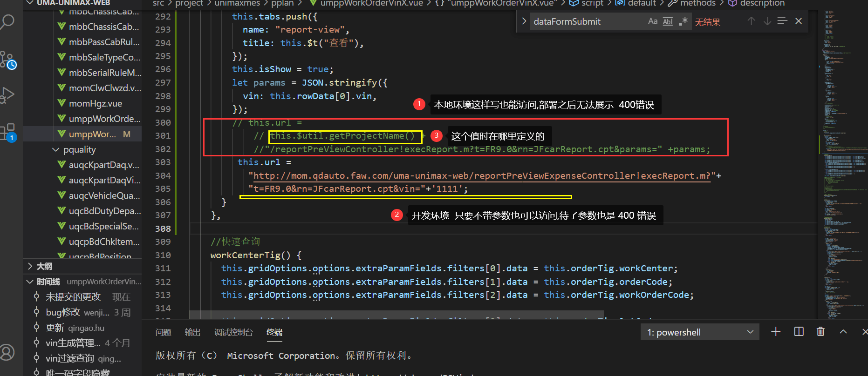The height and width of the screenshot is (376, 868).
Task: Open the mom.qdauto.faw.com URL link in code
Action: coord(482,175)
